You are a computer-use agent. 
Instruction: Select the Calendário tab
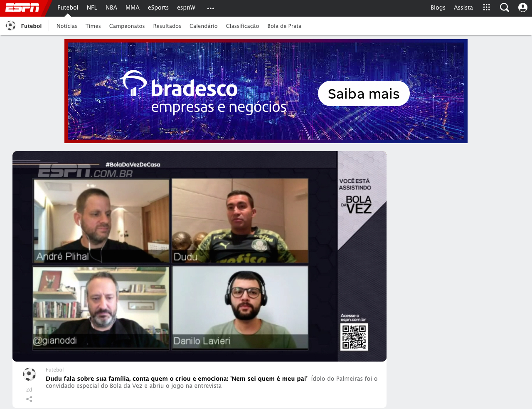(x=204, y=26)
